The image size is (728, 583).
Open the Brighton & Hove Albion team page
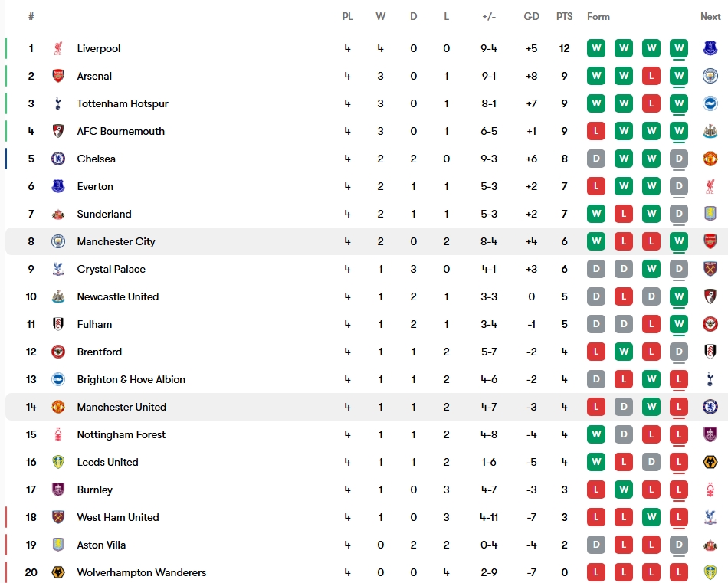[131, 379]
